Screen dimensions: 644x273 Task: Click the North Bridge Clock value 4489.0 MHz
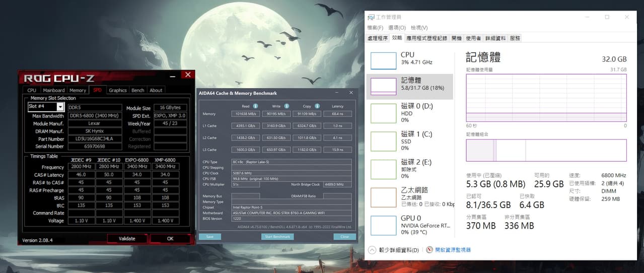tap(337, 184)
